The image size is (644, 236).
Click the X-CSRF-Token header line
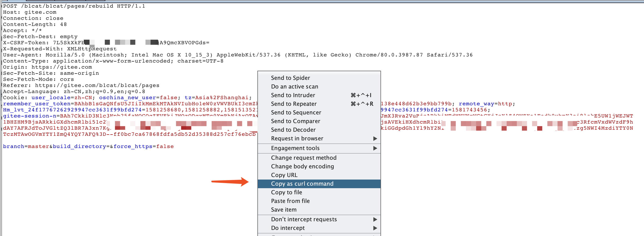click(106, 43)
